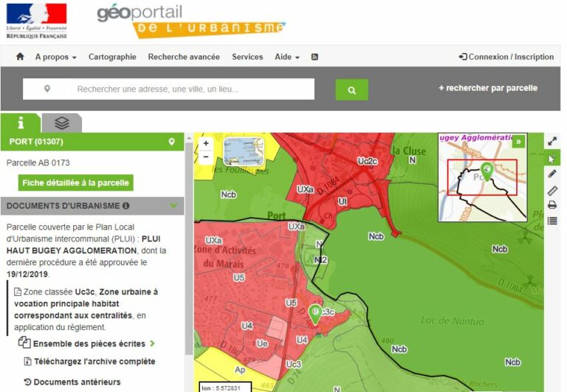This screenshot has width=567, height=392.
Task: Select the drawing pencil tool
Action: 551,174
